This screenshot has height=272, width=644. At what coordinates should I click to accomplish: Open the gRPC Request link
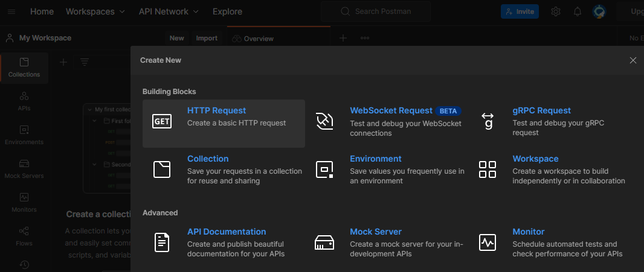pos(542,111)
